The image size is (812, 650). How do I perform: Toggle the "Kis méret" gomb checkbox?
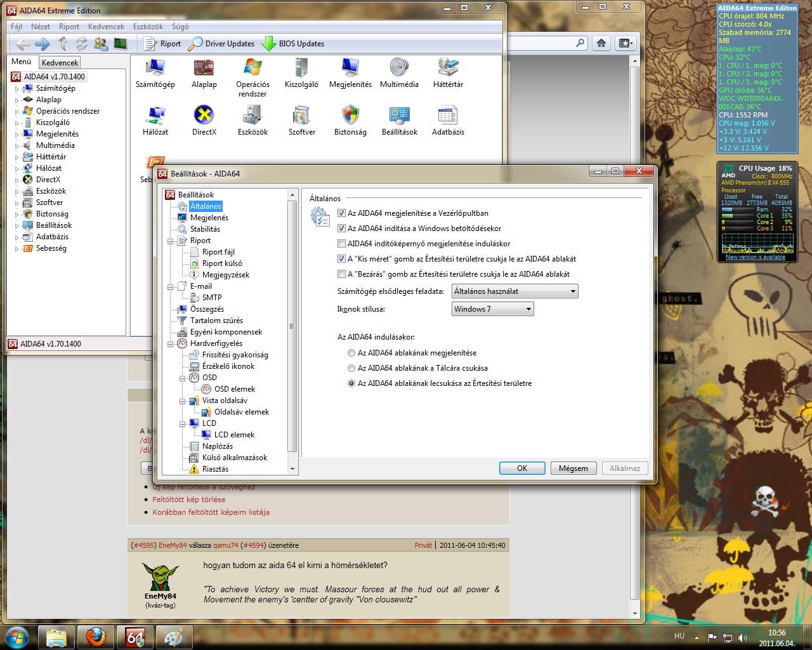(342, 259)
